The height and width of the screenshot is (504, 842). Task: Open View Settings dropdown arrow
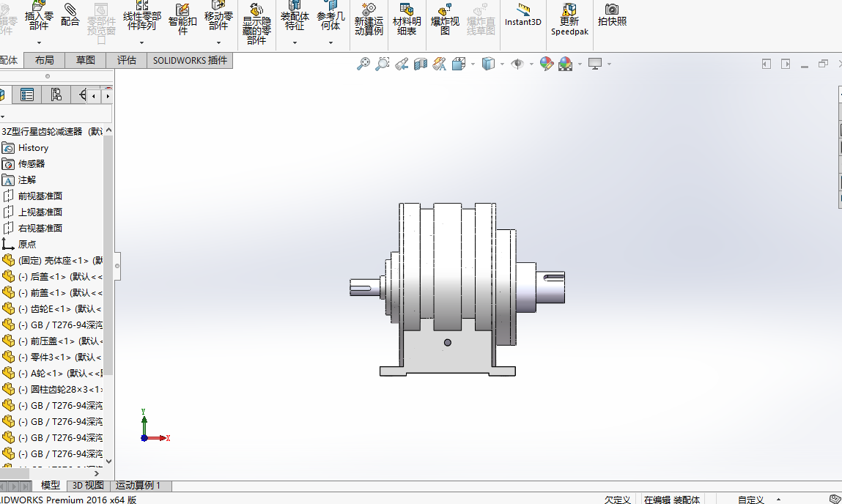609,64
